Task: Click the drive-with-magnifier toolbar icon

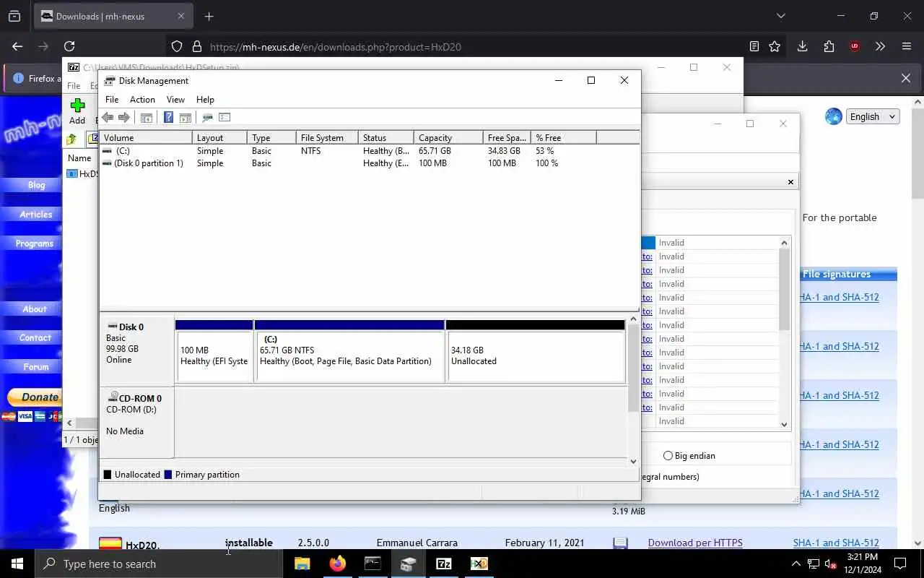Action: pyautogui.click(x=208, y=118)
